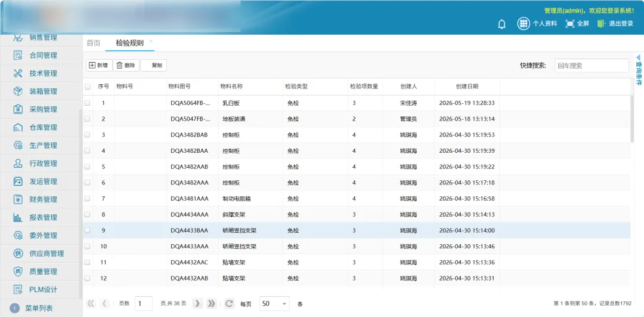Select 宋佳涛 creator cell
This screenshot has width=644, height=317.
pyautogui.click(x=408, y=103)
